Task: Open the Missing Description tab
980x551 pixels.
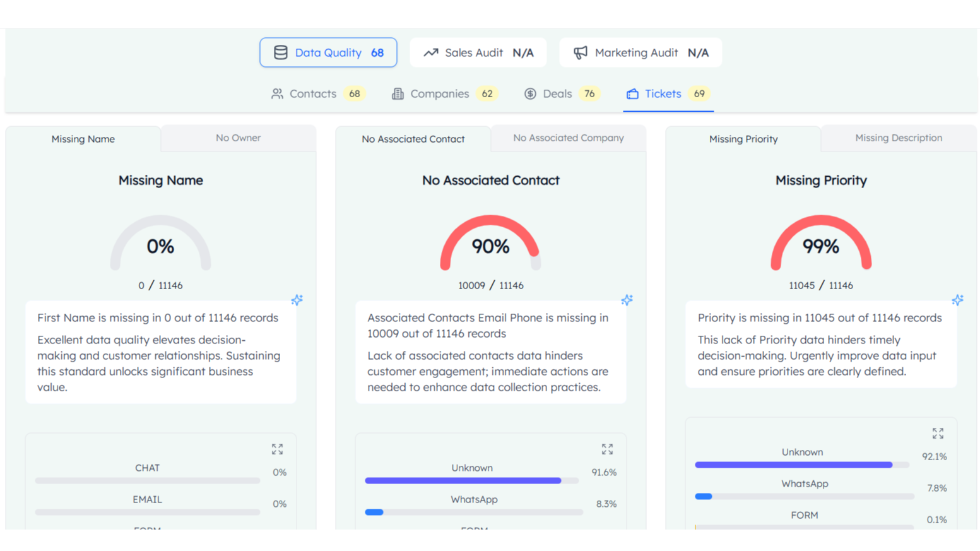Action: pyautogui.click(x=898, y=138)
